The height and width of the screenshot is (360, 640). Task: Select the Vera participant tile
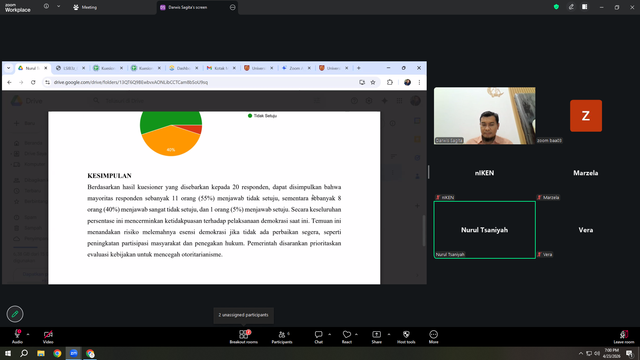coord(586,230)
